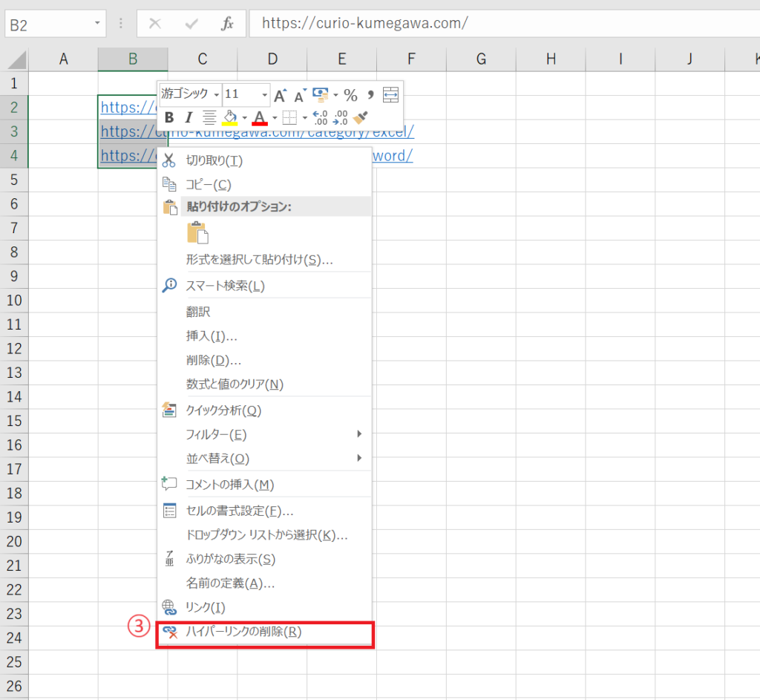Expand the conditional formatting dropdown arrow
The image size is (760, 700).
coord(335,95)
